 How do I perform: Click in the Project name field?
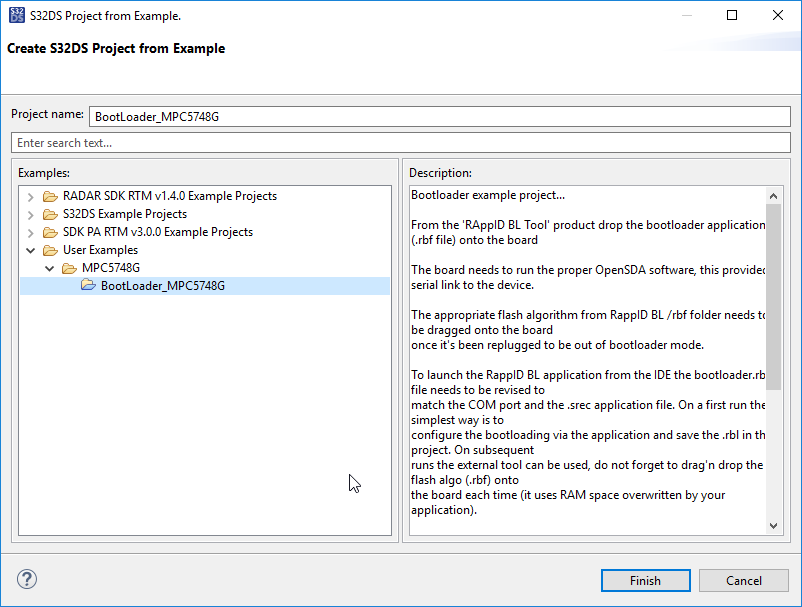(440, 117)
